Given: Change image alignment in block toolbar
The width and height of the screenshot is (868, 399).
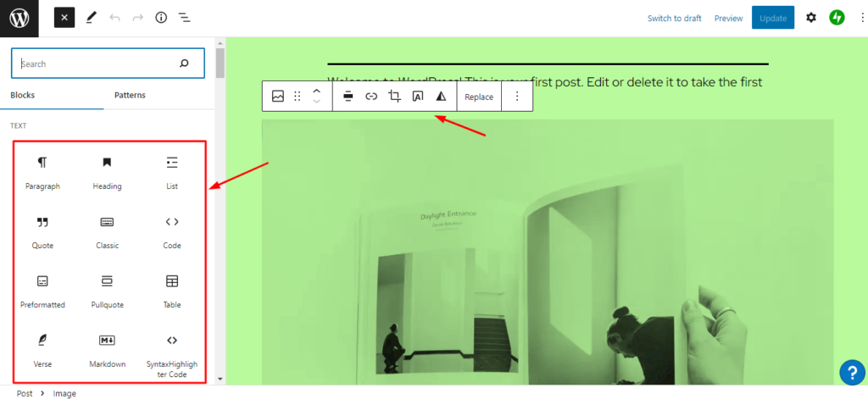Looking at the screenshot, I should (x=348, y=97).
